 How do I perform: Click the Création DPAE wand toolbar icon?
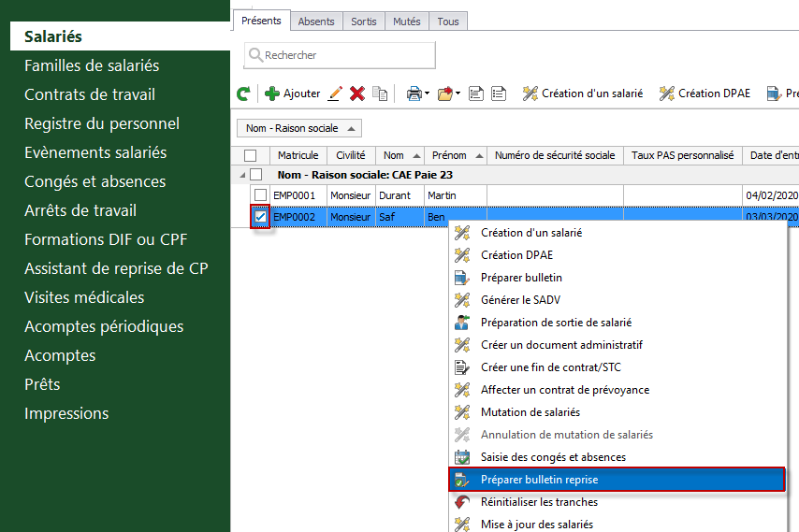point(666,93)
